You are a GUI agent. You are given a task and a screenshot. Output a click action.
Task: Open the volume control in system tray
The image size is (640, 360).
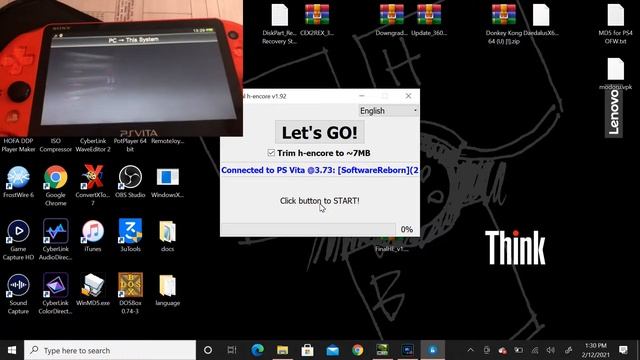pyautogui.click(x=551, y=350)
